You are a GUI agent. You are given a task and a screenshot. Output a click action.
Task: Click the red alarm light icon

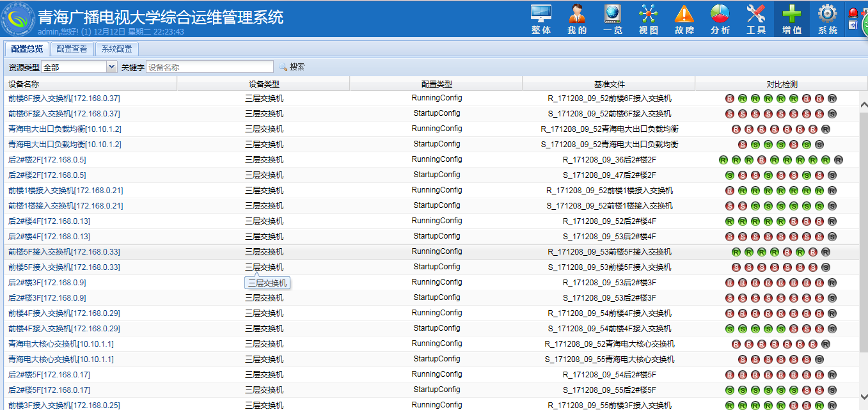[x=853, y=12]
